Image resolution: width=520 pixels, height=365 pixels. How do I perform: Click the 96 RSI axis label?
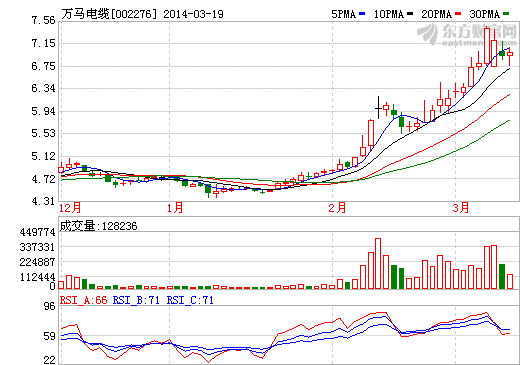coord(50,306)
